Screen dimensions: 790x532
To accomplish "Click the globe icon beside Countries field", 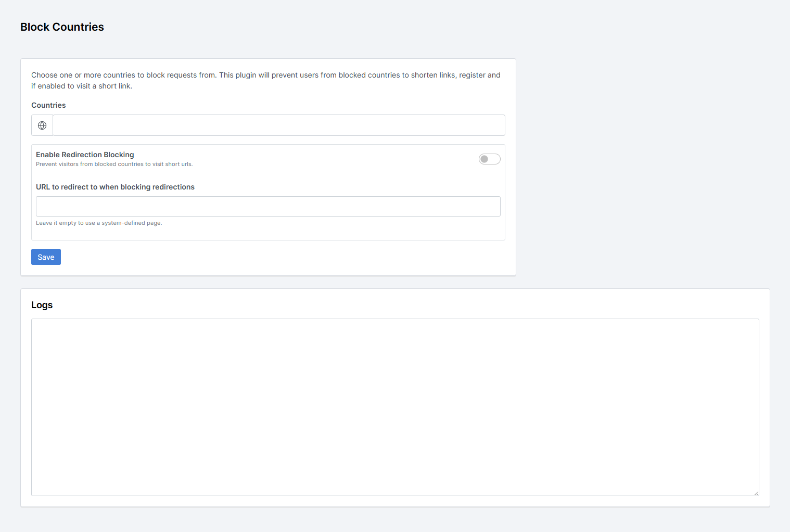I will tap(42, 125).
